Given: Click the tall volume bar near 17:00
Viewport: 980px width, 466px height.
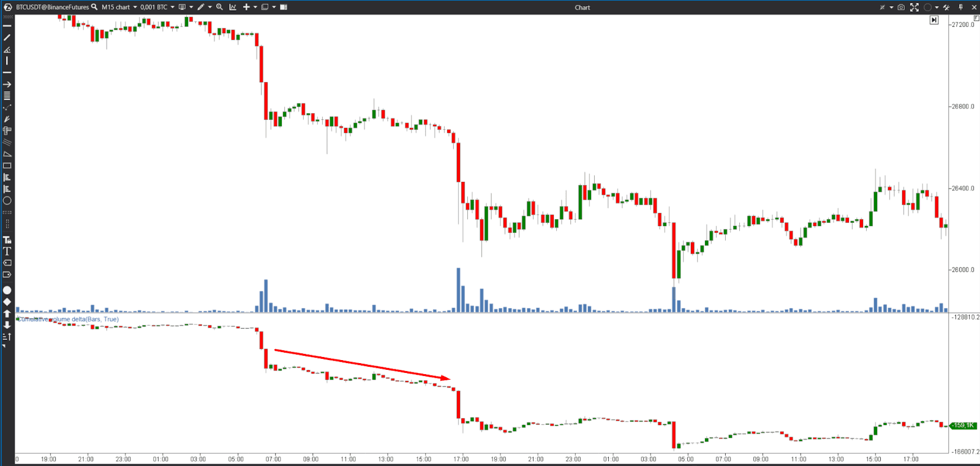Looking at the screenshot, I should [x=458, y=290].
